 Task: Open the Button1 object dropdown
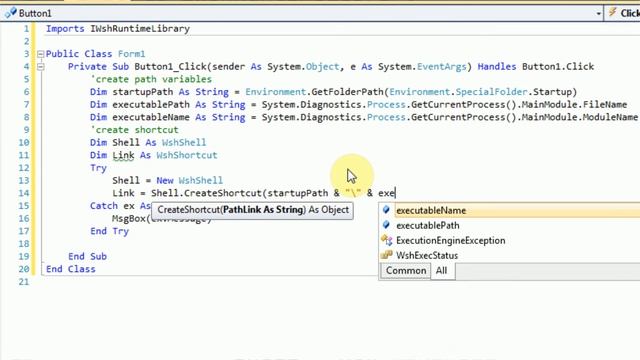[x=598, y=13]
